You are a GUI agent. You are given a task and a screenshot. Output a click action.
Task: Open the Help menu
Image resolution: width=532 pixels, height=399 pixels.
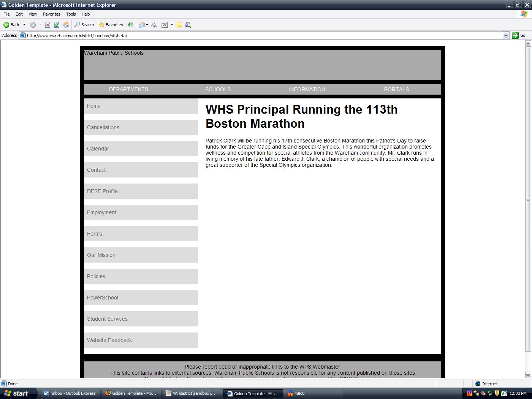[x=86, y=14]
